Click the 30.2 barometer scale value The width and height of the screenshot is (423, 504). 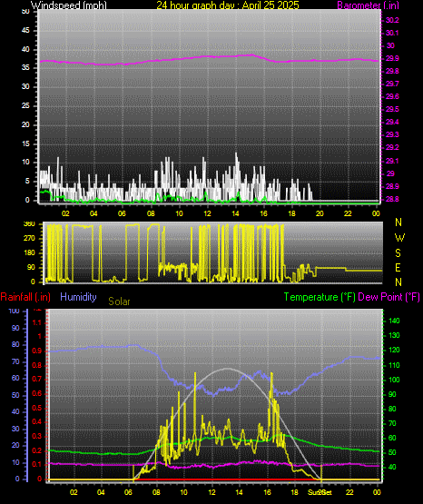coord(392,20)
